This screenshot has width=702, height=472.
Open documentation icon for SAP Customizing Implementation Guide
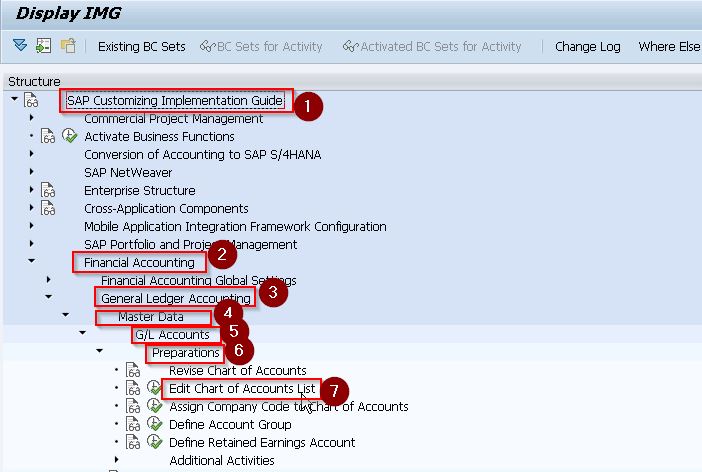31,100
